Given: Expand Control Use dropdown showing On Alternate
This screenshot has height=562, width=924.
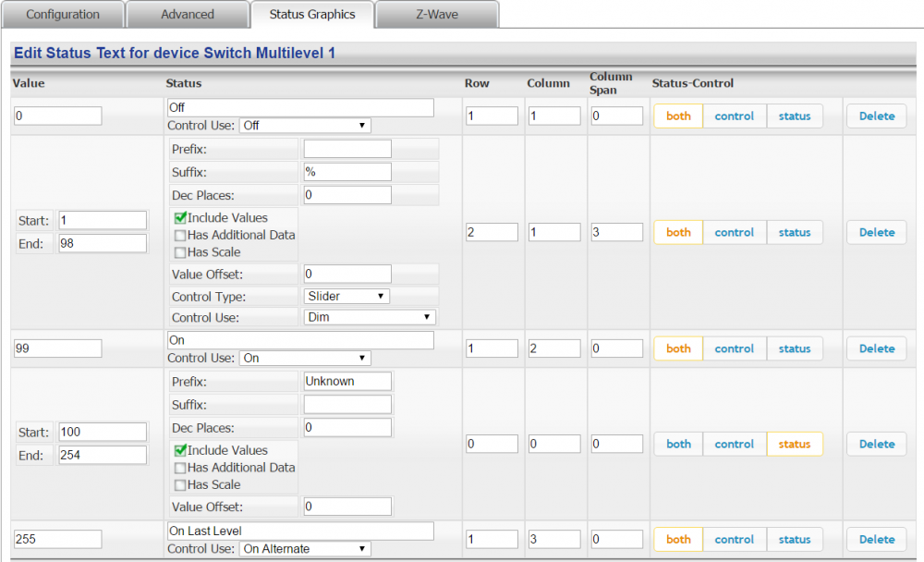Looking at the screenshot, I should [x=305, y=549].
